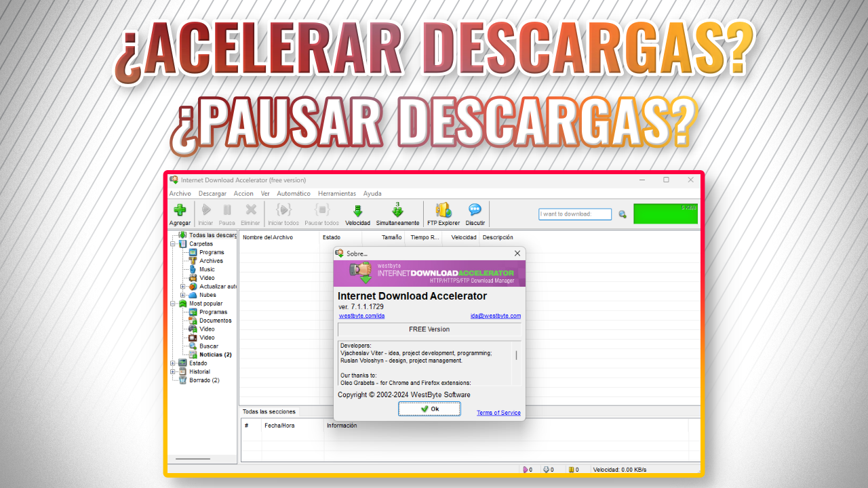868x488 pixels.
Task: Expand the Historial tree node
Action: (173, 371)
